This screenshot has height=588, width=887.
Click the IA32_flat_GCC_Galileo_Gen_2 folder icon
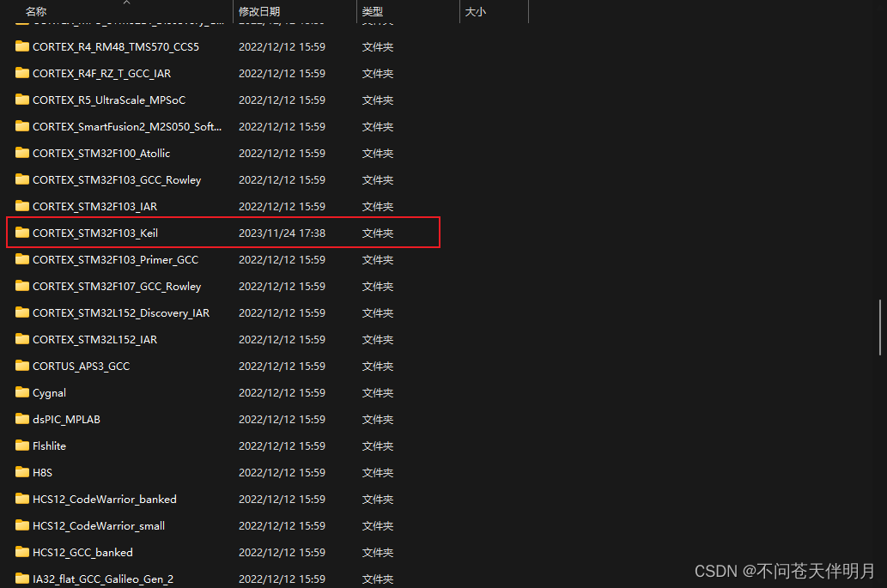22,578
